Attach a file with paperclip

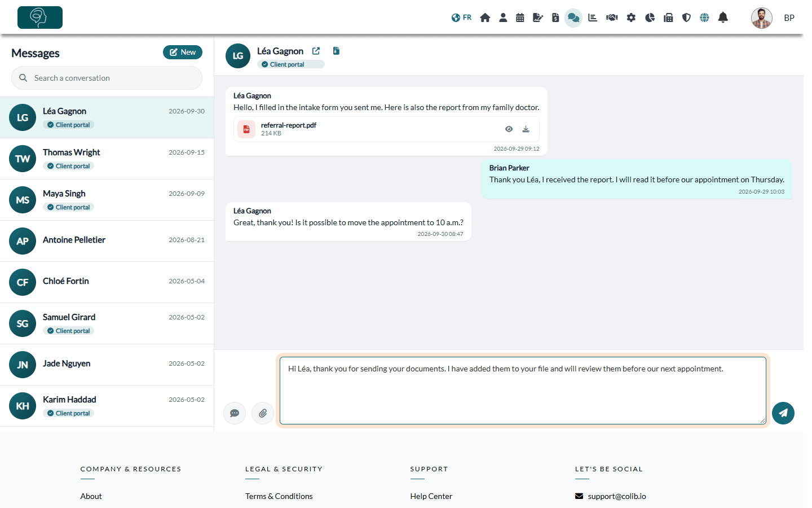[263, 413]
